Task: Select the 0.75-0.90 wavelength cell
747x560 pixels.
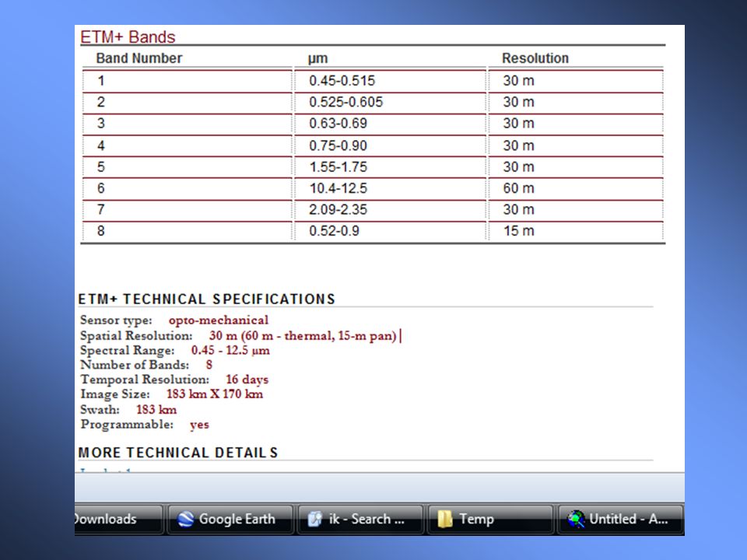Action: click(x=390, y=145)
